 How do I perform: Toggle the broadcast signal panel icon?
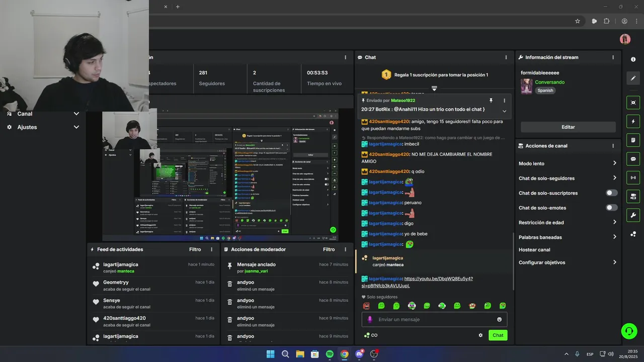(633, 177)
